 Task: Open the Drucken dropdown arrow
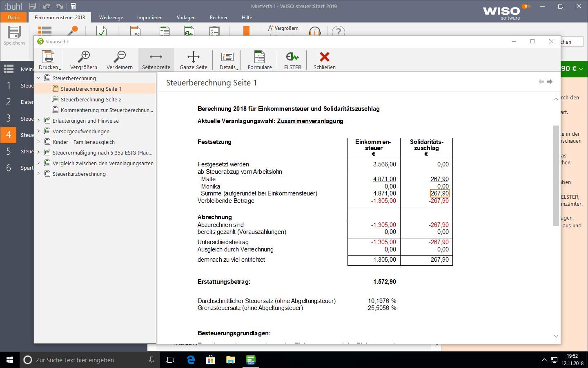(x=60, y=69)
